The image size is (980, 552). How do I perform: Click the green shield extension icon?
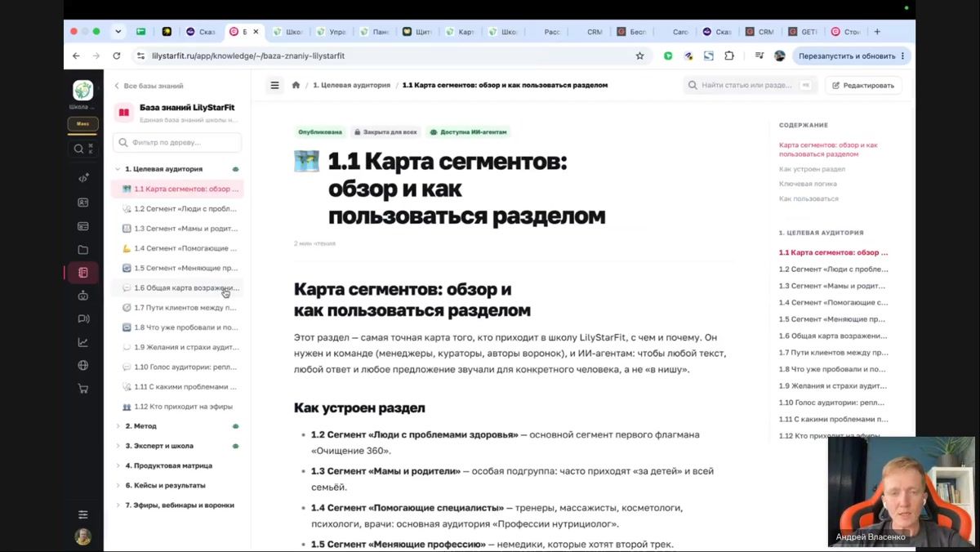[667, 56]
